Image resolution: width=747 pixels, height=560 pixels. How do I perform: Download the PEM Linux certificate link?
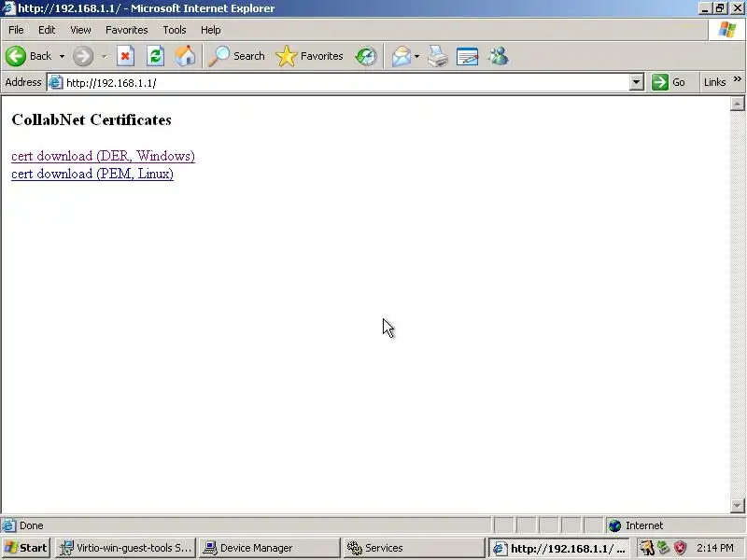click(x=92, y=174)
